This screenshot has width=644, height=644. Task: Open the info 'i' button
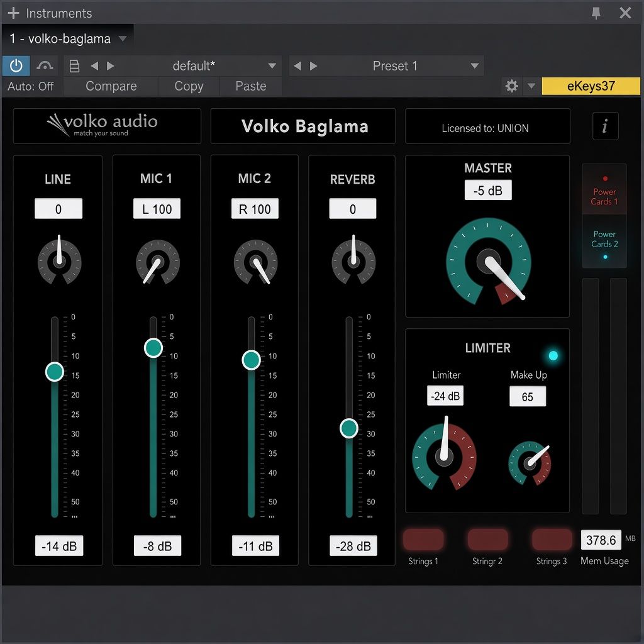[x=605, y=126]
